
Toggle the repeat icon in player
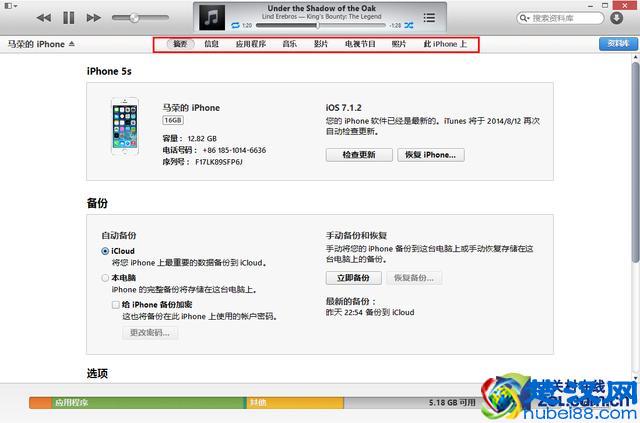click(236, 25)
